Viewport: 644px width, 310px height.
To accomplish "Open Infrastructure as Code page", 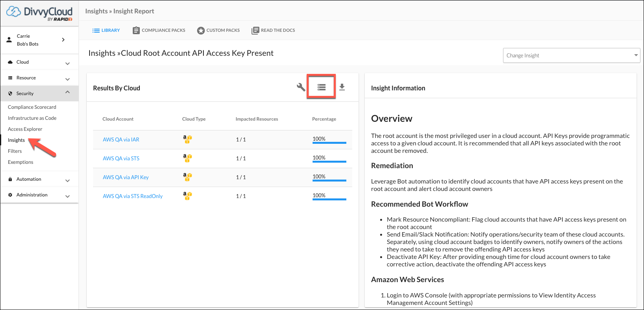I will point(32,118).
